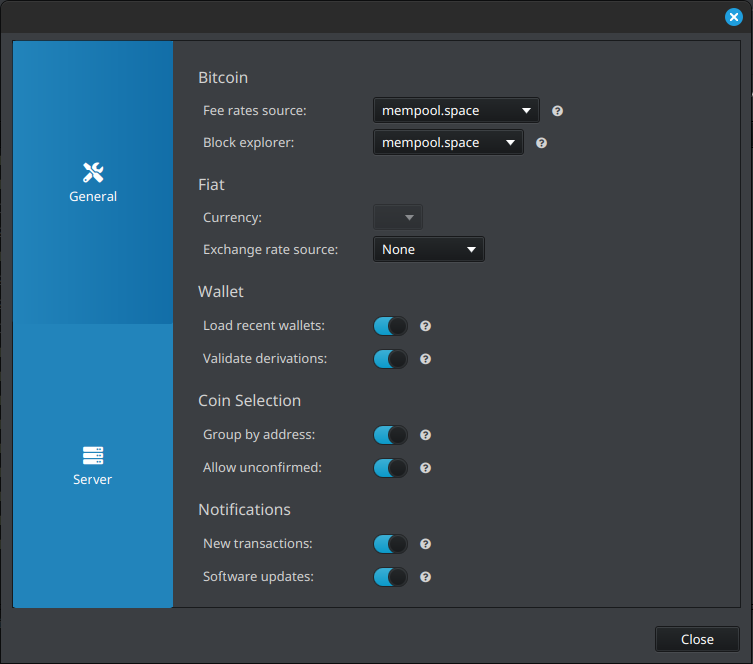Click the Allow unconfirmed label
This screenshot has width=753, height=664.
pos(262,468)
